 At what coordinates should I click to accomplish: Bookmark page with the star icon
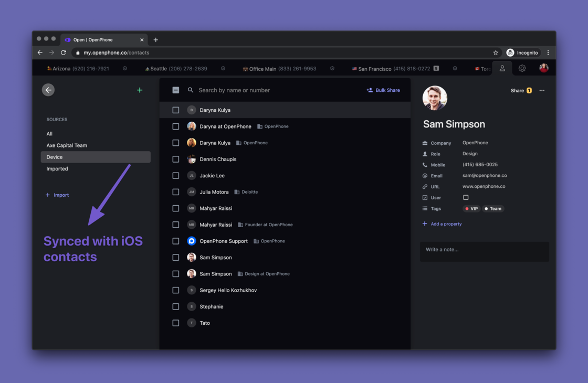point(496,53)
